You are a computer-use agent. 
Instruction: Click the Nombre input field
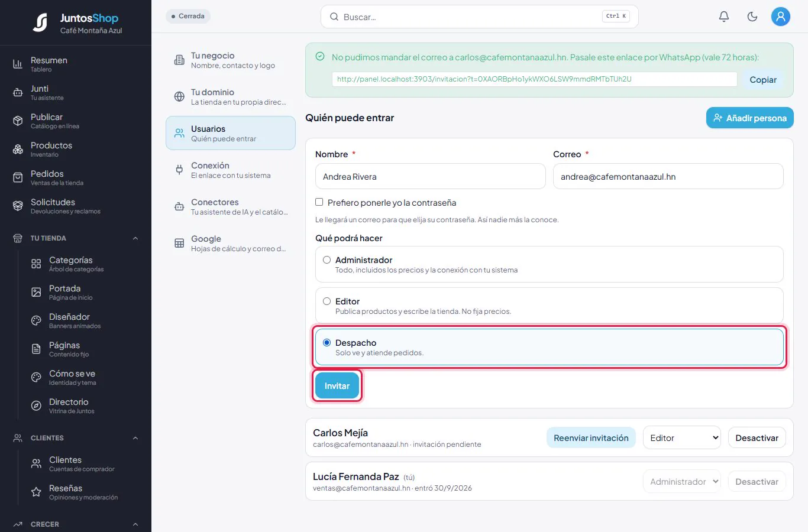coord(431,176)
